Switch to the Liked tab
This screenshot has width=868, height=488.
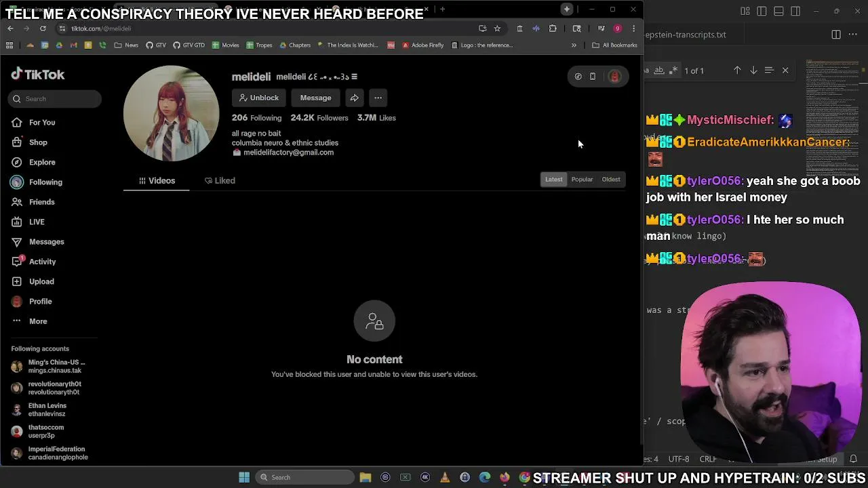click(220, 181)
